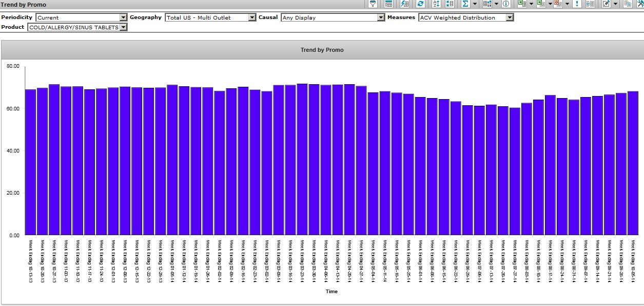Click the copy pages icon
This screenshot has height=306, width=644.
tap(628, 4)
